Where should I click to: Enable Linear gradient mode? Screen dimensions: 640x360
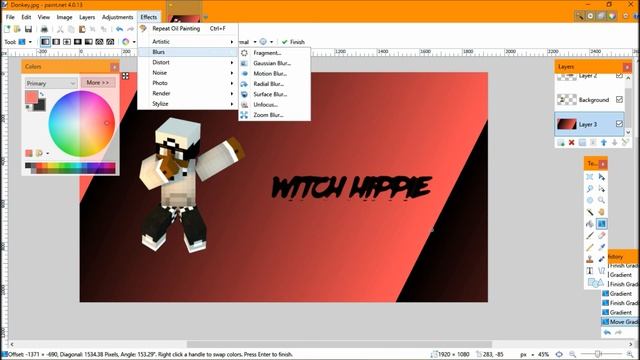point(45,42)
